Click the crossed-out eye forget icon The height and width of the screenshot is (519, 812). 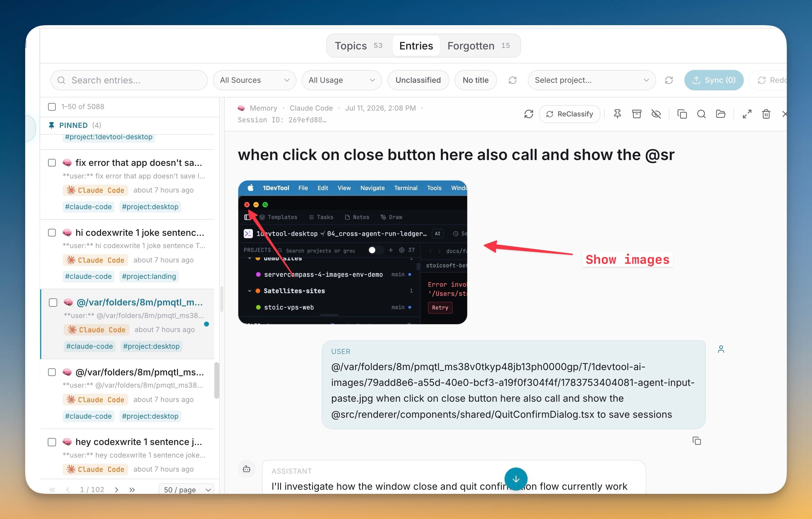click(656, 114)
